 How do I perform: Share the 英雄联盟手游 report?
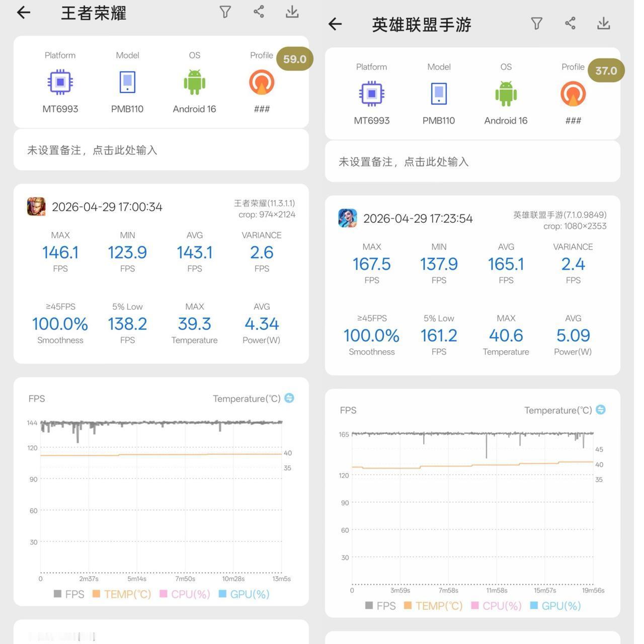[570, 23]
